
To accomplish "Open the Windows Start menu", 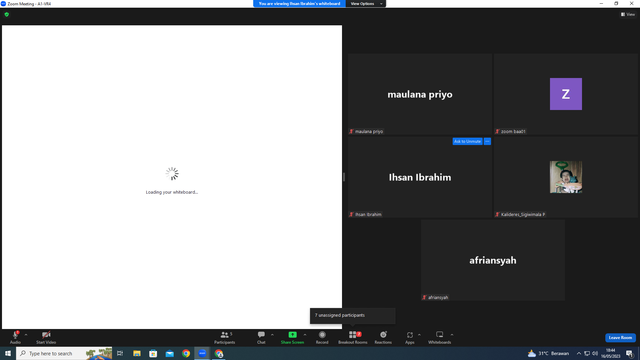I will 8,353.
